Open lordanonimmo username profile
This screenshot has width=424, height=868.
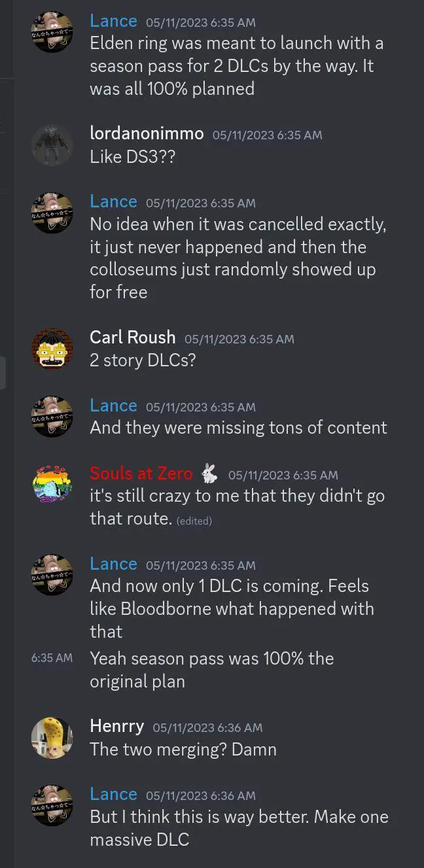pos(147,133)
